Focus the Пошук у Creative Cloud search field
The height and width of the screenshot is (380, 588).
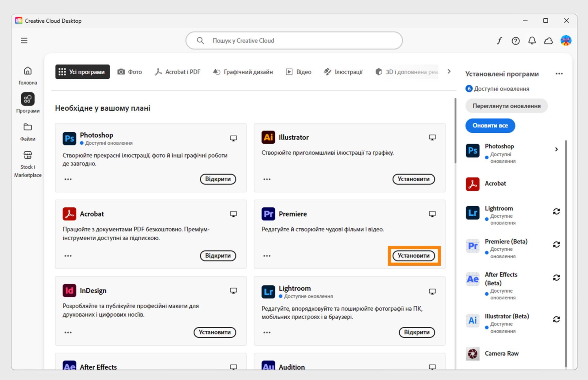pos(294,40)
